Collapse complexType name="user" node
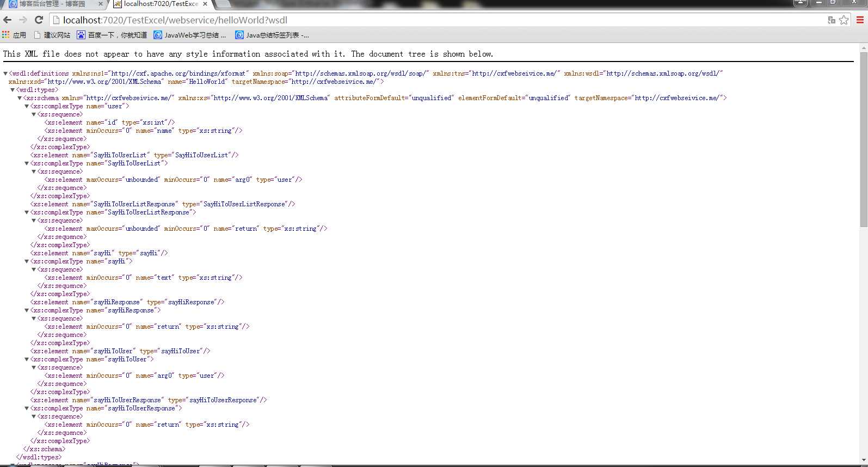 27,106
